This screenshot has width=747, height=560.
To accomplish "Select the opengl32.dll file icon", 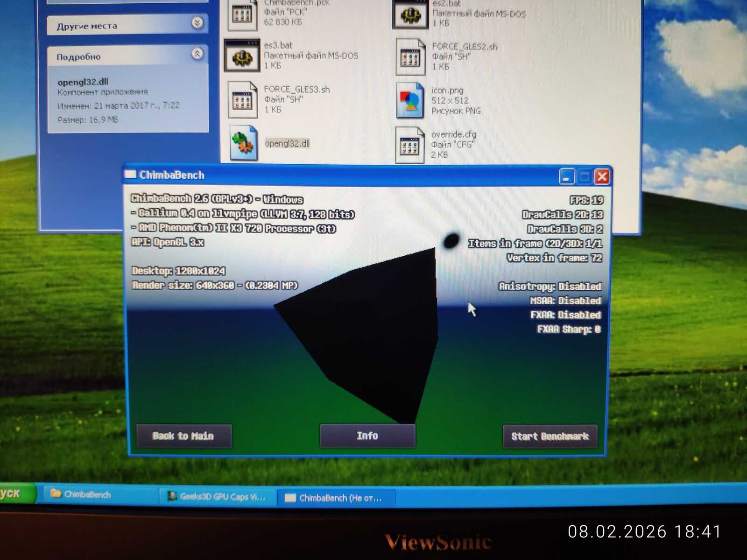I will (x=243, y=143).
